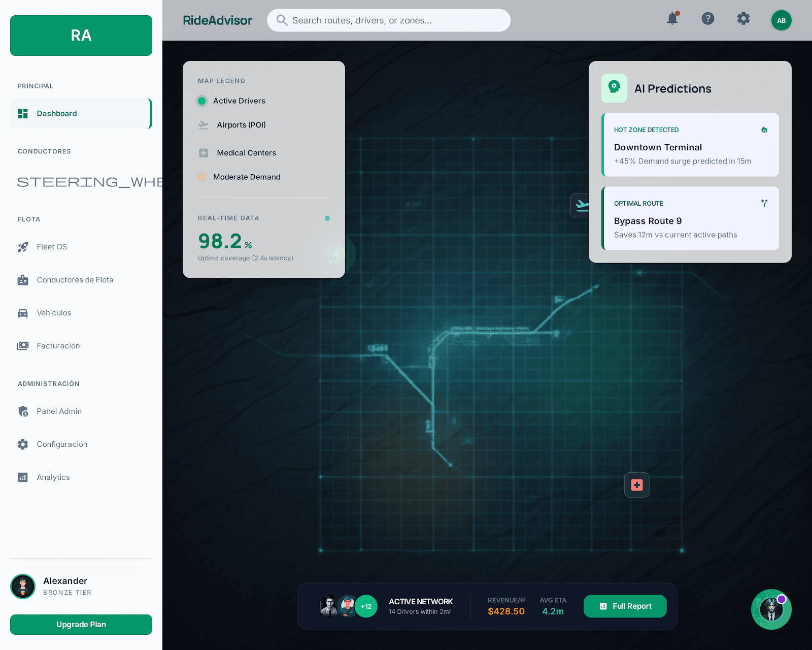Image resolution: width=812 pixels, height=650 pixels.
Task: Open the AB account avatar menu
Action: tap(781, 21)
